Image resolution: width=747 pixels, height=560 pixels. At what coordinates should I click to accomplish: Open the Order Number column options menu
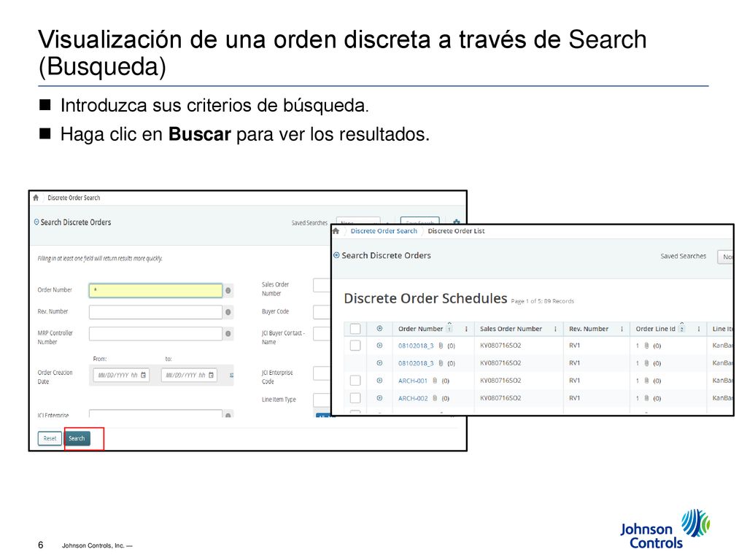[466, 329]
